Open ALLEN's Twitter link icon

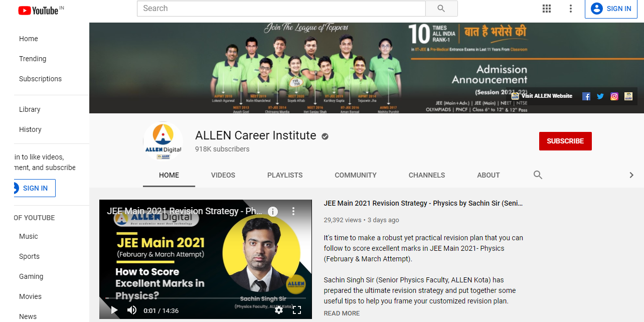[x=600, y=96]
